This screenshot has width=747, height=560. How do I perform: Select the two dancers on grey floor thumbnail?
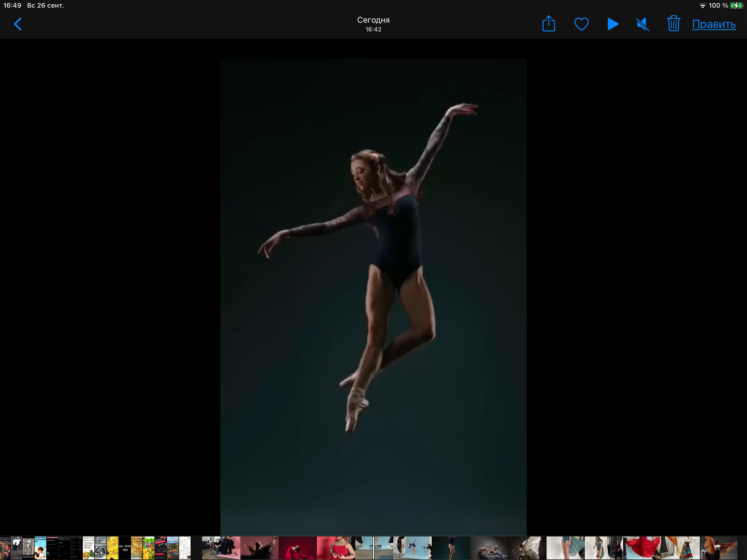point(489,548)
